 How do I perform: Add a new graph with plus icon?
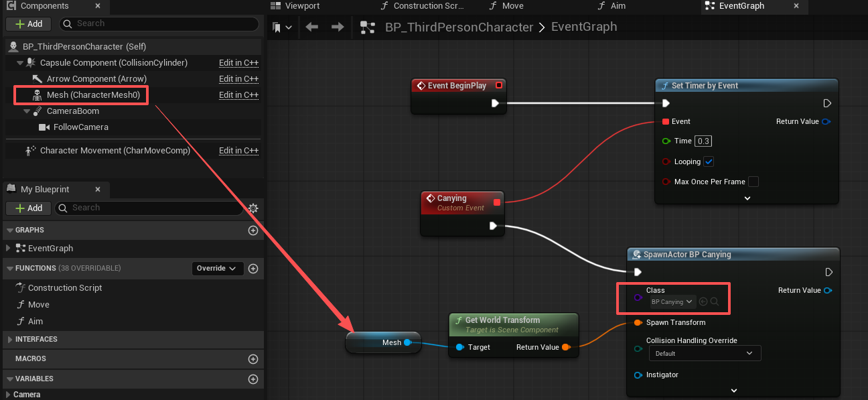click(x=253, y=230)
